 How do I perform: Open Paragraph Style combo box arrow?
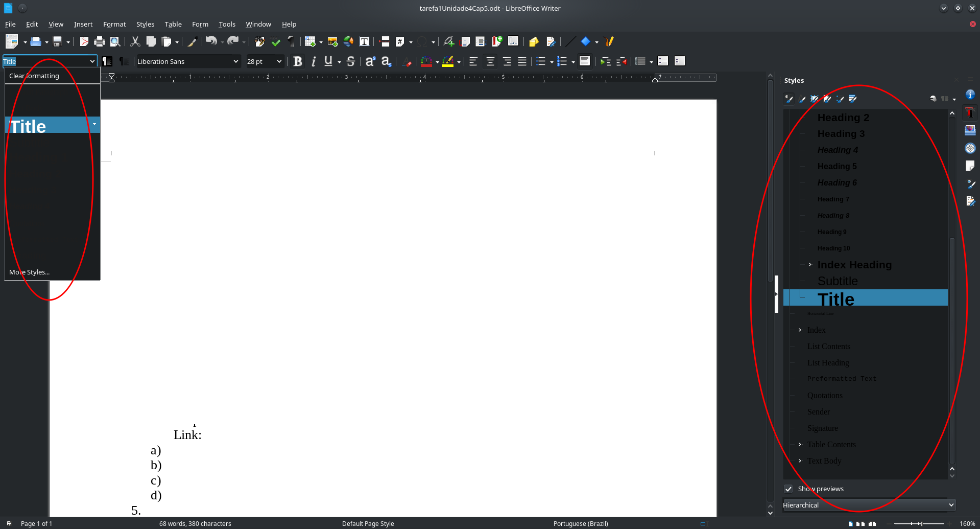pyautogui.click(x=92, y=61)
